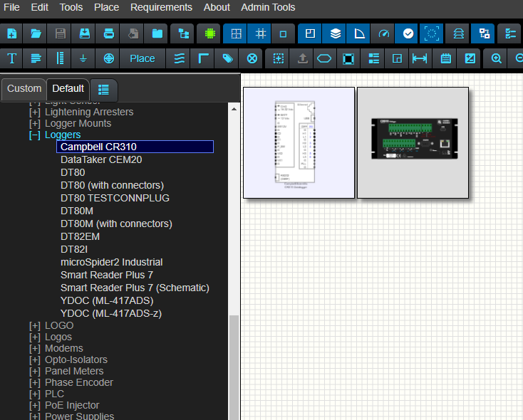
Task: Select the Text tool icon
Action: (x=11, y=58)
